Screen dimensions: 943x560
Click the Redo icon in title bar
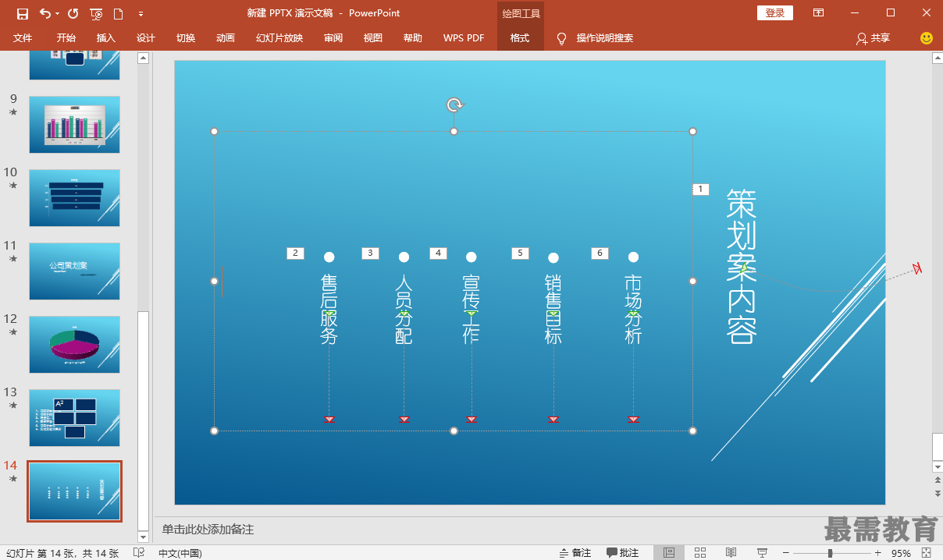click(x=73, y=13)
